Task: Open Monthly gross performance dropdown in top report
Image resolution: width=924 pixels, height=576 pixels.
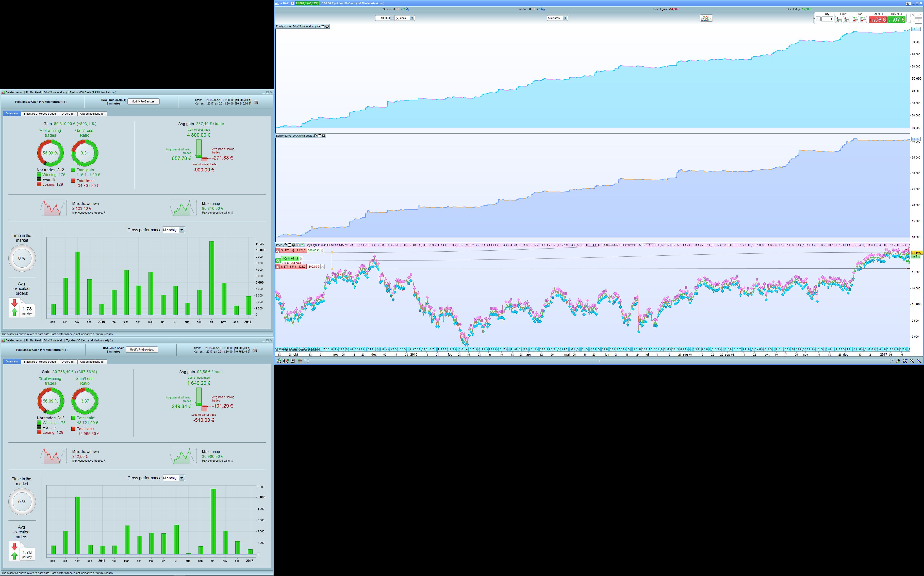Action: pyautogui.click(x=182, y=230)
